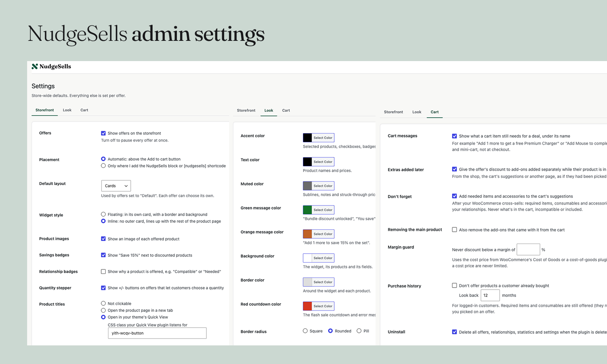This screenshot has width=607, height=364.
Task: Click Select Color button for Border color
Action: 323,282
